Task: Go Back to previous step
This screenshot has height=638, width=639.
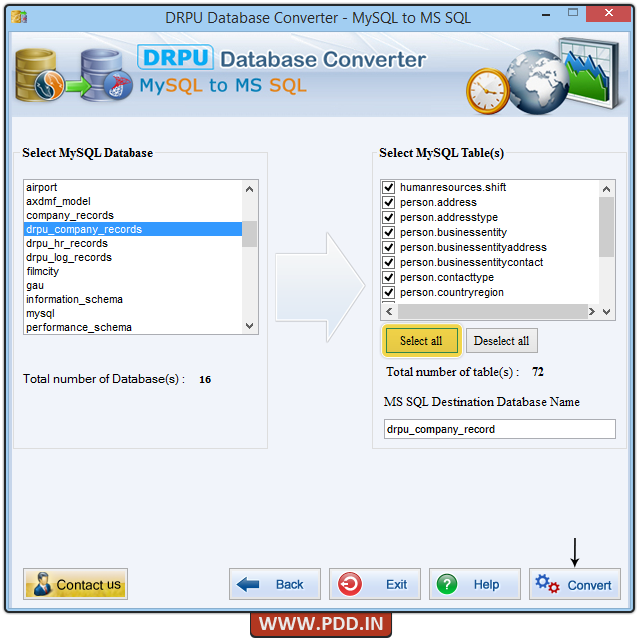Action: [x=275, y=584]
